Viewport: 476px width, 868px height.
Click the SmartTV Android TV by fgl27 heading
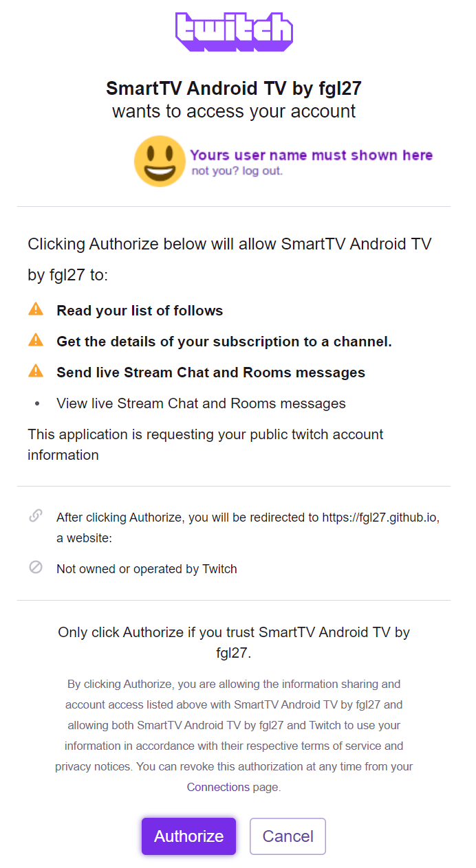point(234,89)
